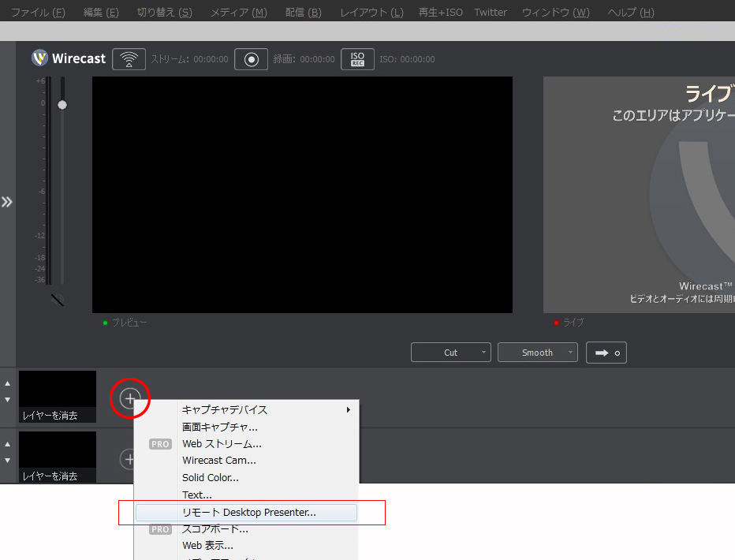
Task: Open the メディア (M) menu
Action: click(239, 12)
